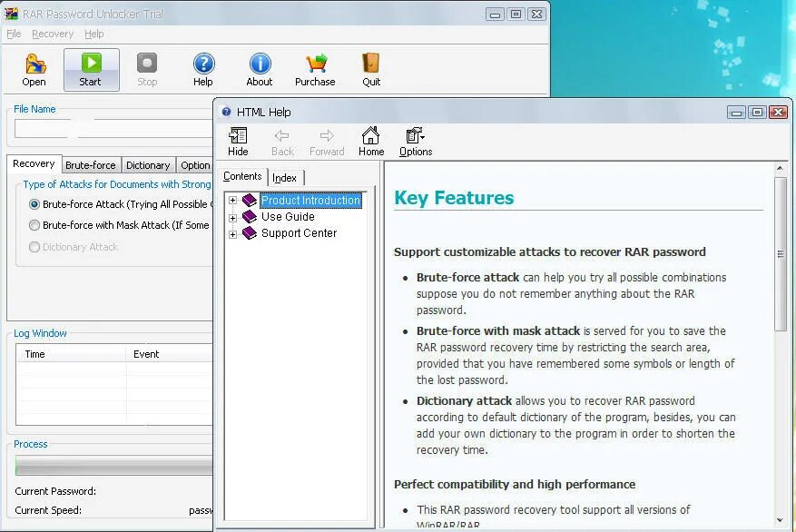Close the HTML Help window

(x=778, y=113)
